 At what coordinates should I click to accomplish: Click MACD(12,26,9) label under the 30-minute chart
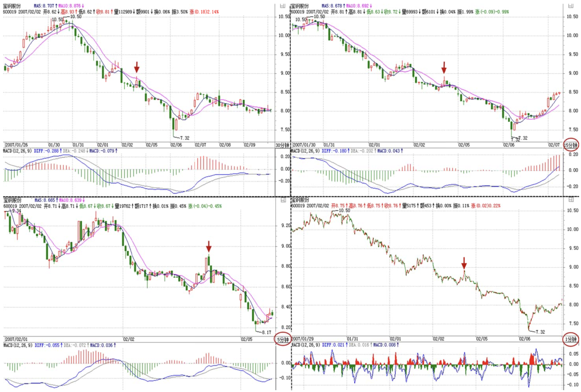click(17, 151)
